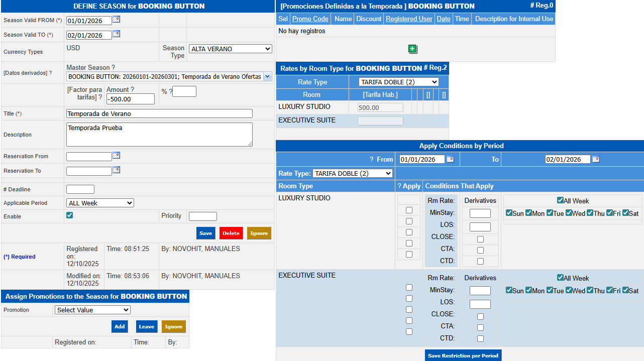Image resolution: width=644 pixels, height=361 pixels.
Task: Click green plus icon to add promotion
Action: coord(412,49)
